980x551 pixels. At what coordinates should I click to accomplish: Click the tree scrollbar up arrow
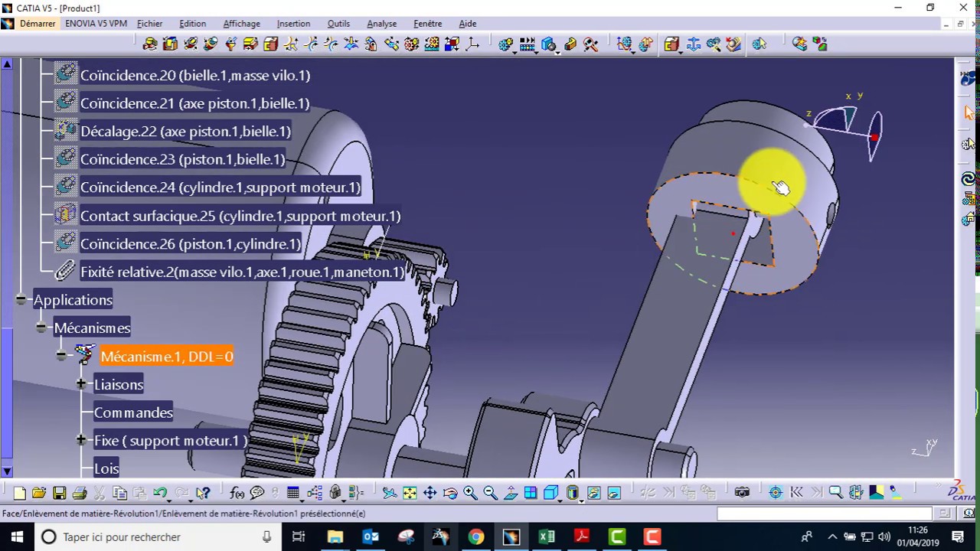[x=7, y=64]
